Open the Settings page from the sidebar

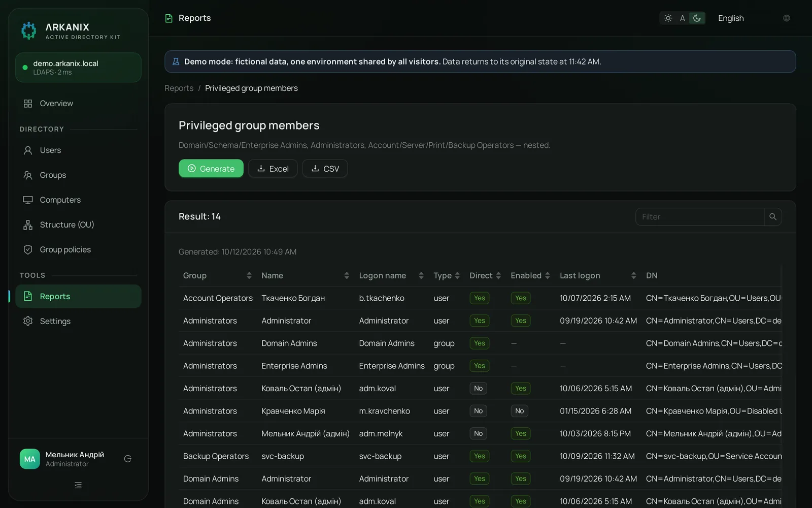point(78,321)
